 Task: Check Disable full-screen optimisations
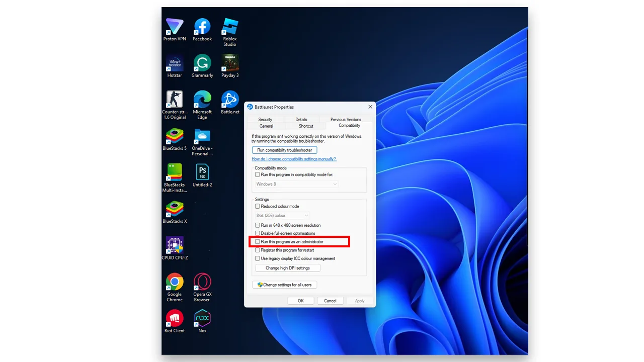tap(258, 233)
